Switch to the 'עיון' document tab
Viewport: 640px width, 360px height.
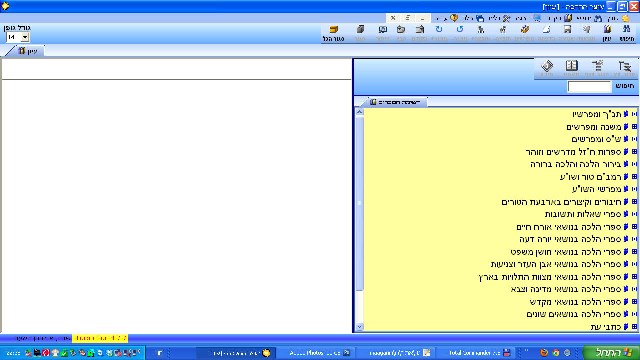(27, 51)
